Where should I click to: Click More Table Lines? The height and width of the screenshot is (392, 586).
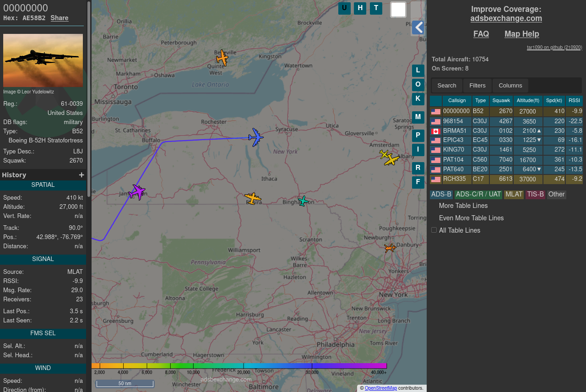(x=463, y=206)
